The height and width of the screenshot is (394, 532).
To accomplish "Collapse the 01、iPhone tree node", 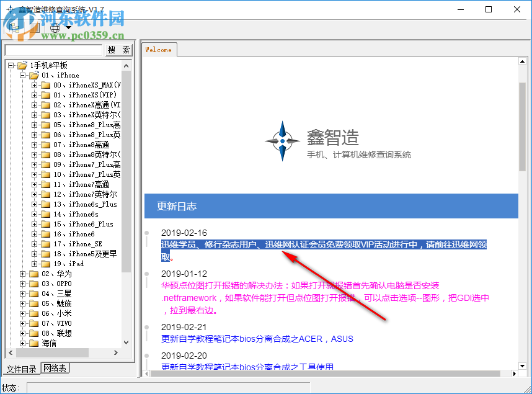I will coord(22,75).
